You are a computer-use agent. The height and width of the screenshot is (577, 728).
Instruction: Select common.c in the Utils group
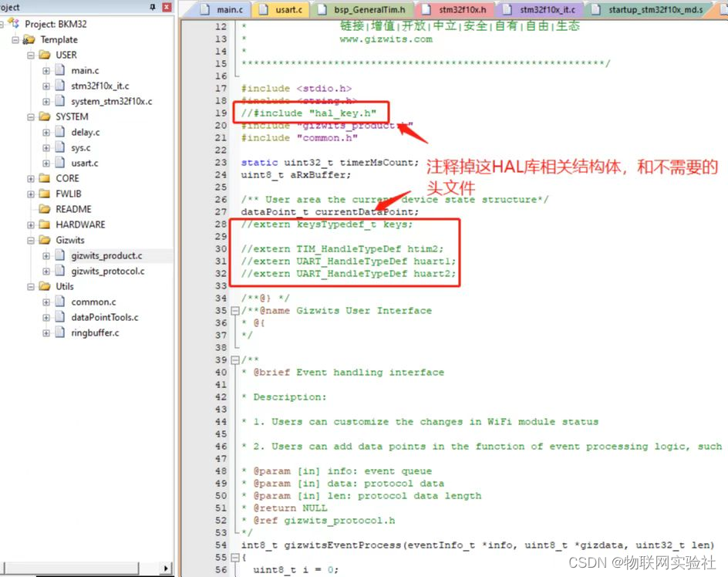(93, 302)
